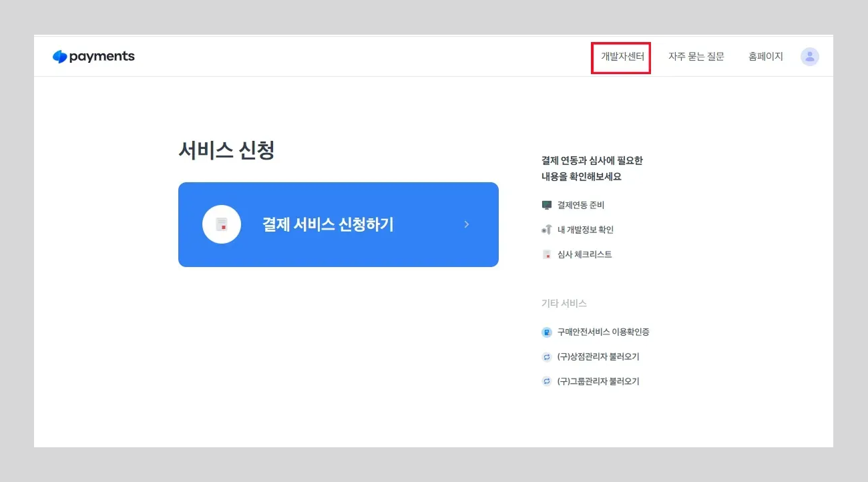Open the 개발자센터 menu
868x482 pixels.
point(622,57)
